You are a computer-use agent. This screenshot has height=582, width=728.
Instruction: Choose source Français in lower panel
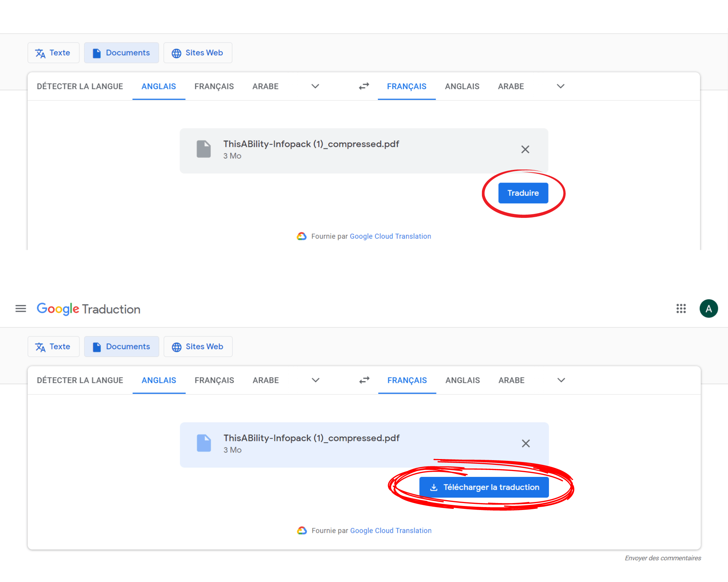[x=214, y=380]
